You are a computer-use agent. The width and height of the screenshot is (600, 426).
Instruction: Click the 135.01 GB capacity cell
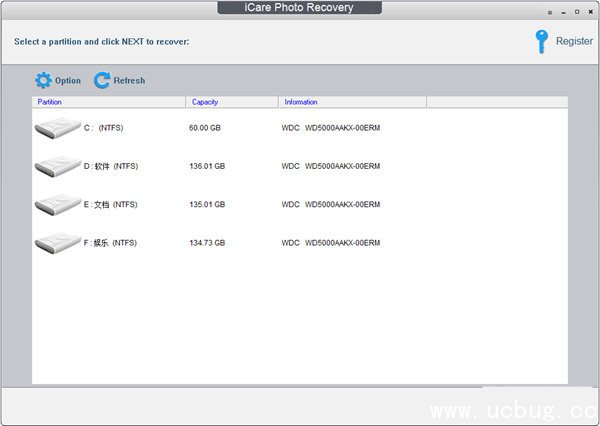[207, 204]
